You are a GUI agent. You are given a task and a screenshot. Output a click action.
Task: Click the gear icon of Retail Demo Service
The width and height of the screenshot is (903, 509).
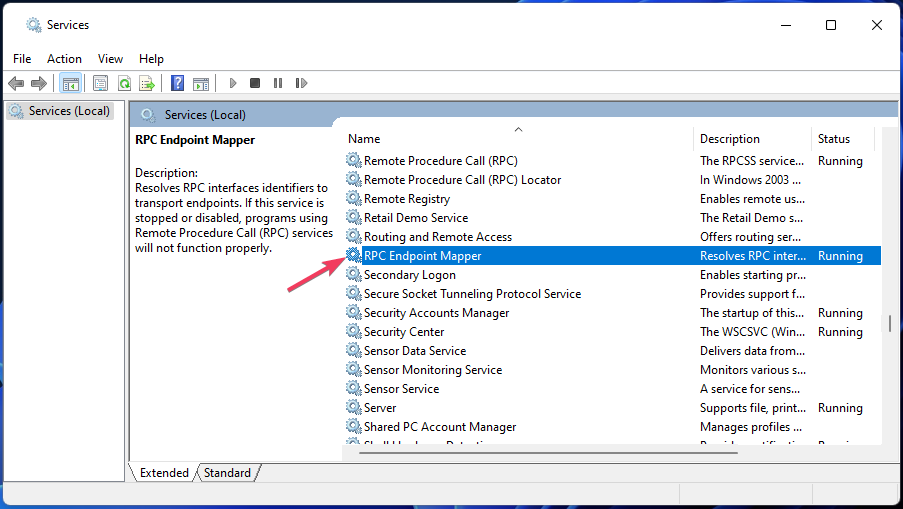[354, 217]
